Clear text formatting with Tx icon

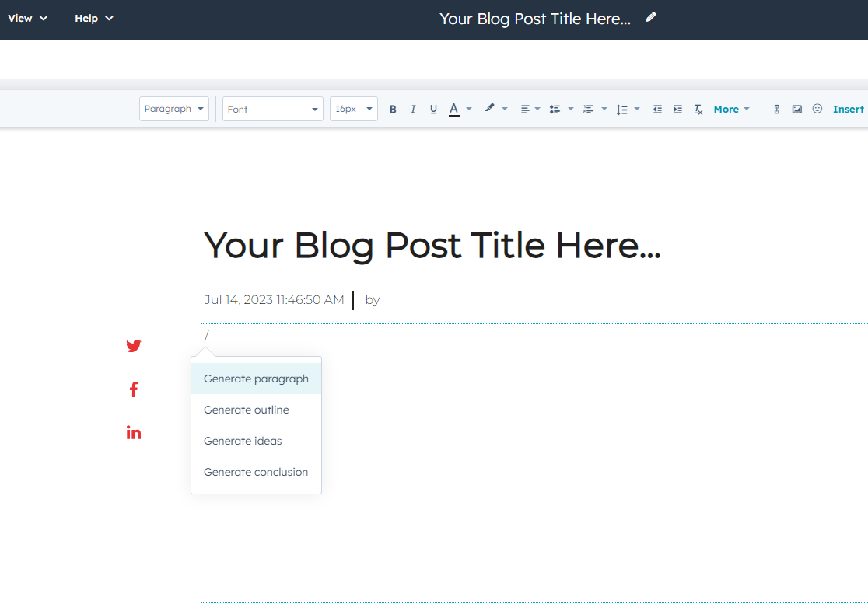coord(698,110)
